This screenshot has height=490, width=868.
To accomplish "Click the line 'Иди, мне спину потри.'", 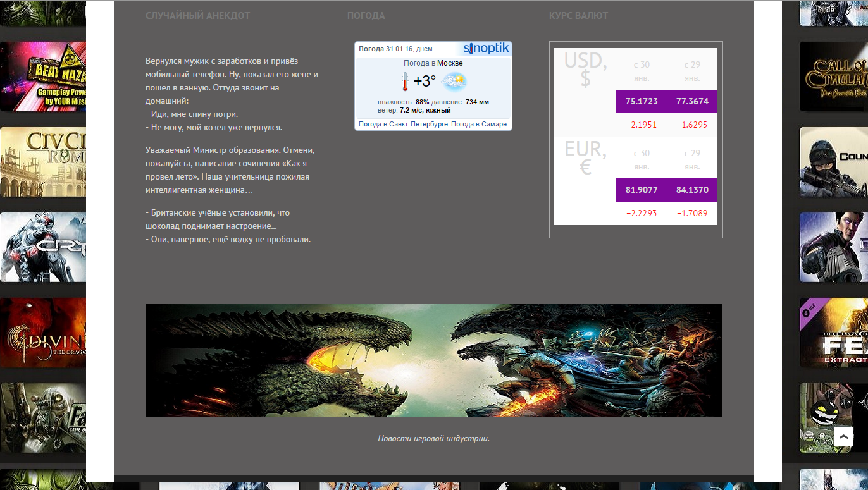I will (192, 114).
